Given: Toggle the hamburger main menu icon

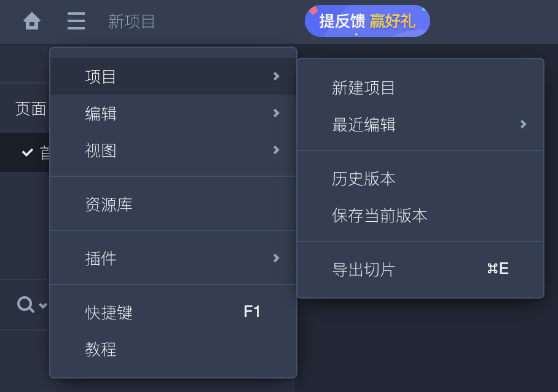Looking at the screenshot, I should (x=76, y=21).
